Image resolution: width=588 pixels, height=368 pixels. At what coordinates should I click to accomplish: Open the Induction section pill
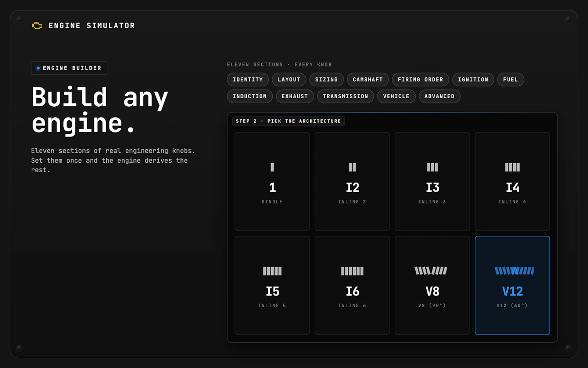pyautogui.click(x=250, y=96)
